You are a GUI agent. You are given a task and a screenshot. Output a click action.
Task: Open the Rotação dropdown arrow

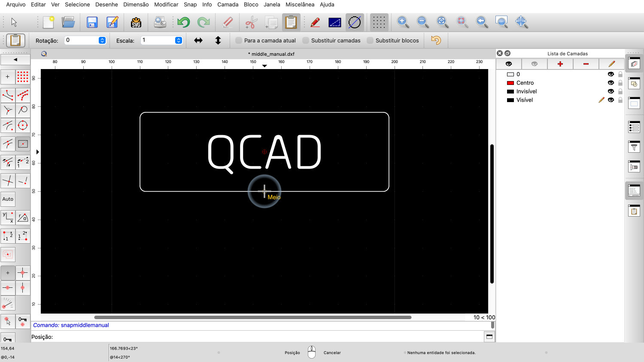102,40
